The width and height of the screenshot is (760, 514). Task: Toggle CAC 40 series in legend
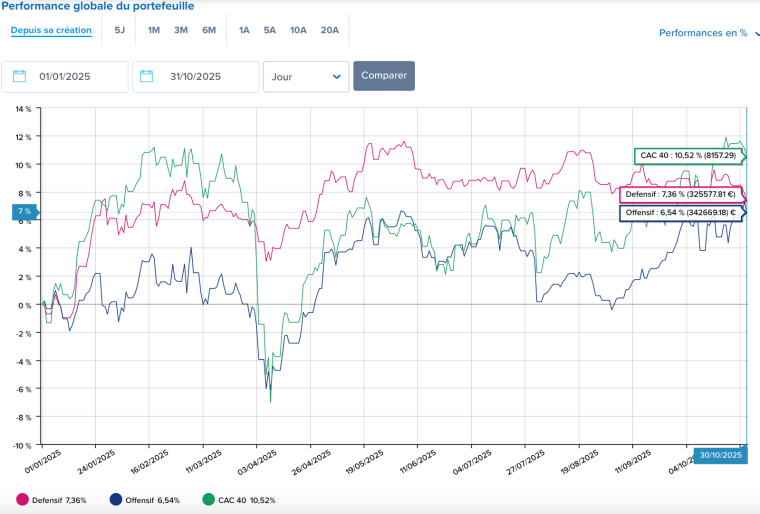click(238, 500)
